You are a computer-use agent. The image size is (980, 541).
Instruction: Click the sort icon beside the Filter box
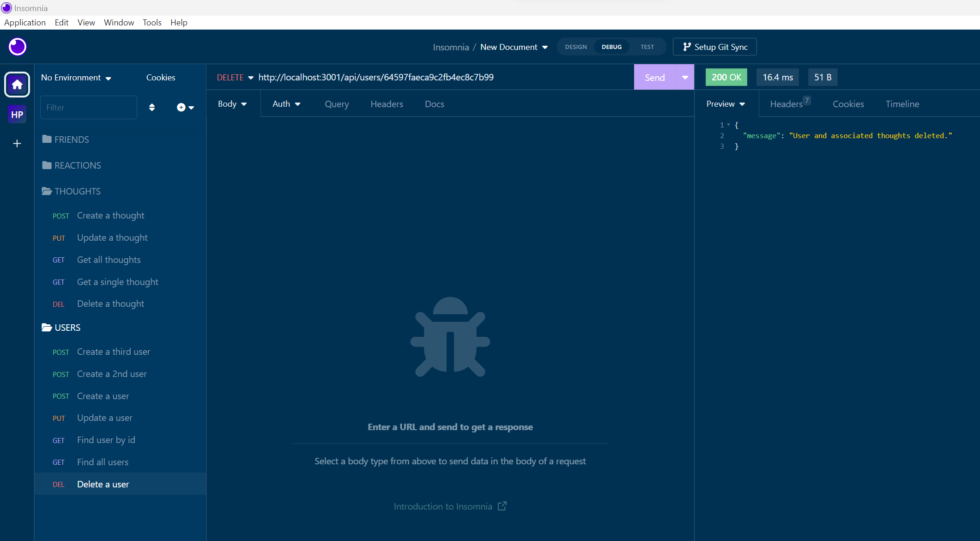151,107
